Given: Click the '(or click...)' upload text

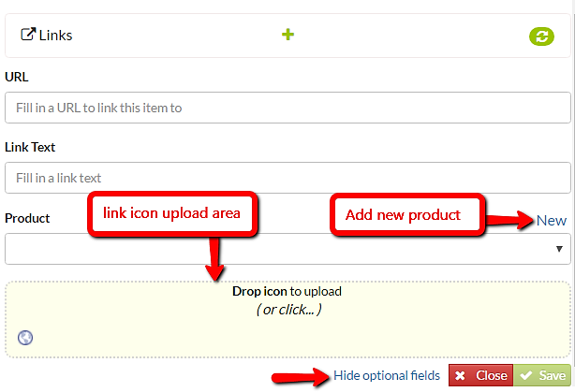Looking at the screenshot, I should tap(288, 309).
